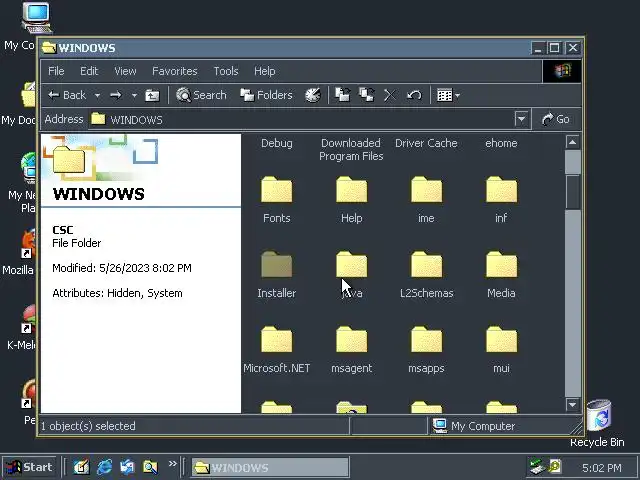Click the Outlook Express Quick Launch icon
Viewport: 640px width, 480px height.
[x=127, y=467]
